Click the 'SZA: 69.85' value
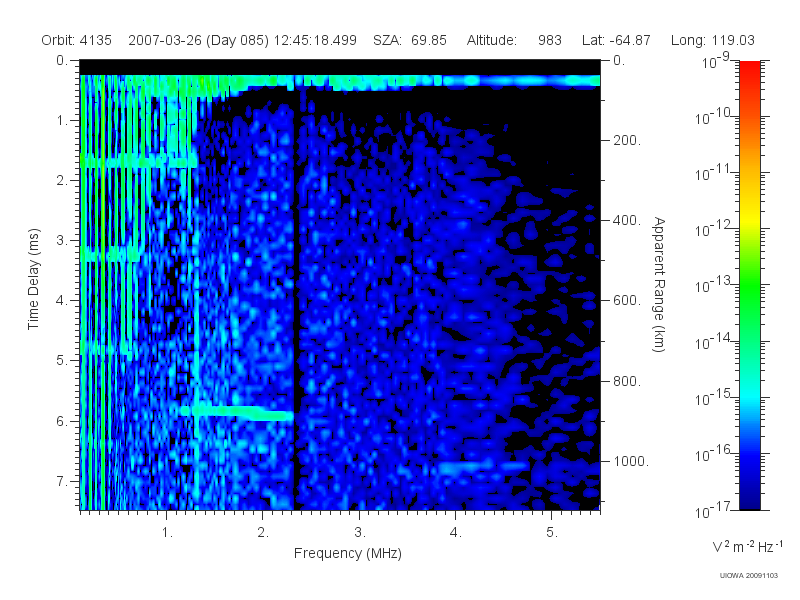The image size is (800, 600). pyautogui.click(x=410, y=40)
